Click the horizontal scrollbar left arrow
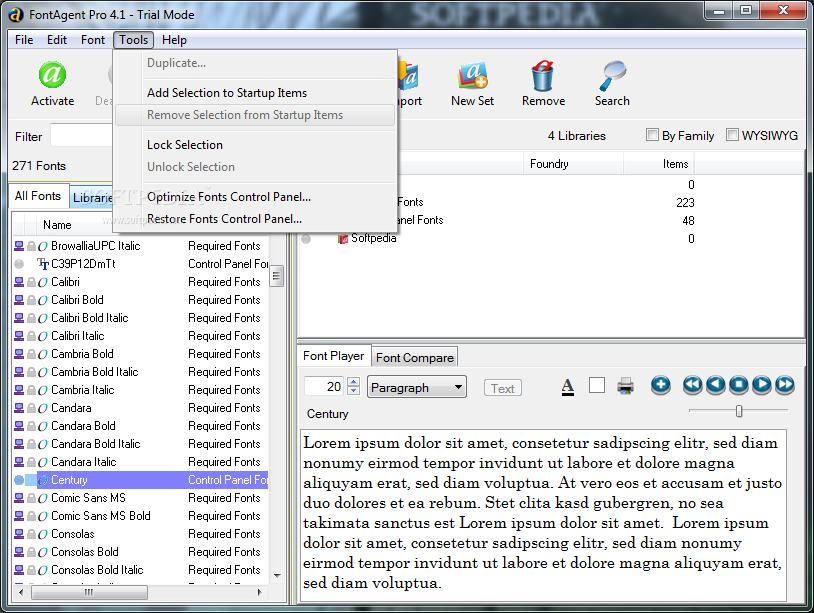814x613 pixels. (x=21, y=592)
